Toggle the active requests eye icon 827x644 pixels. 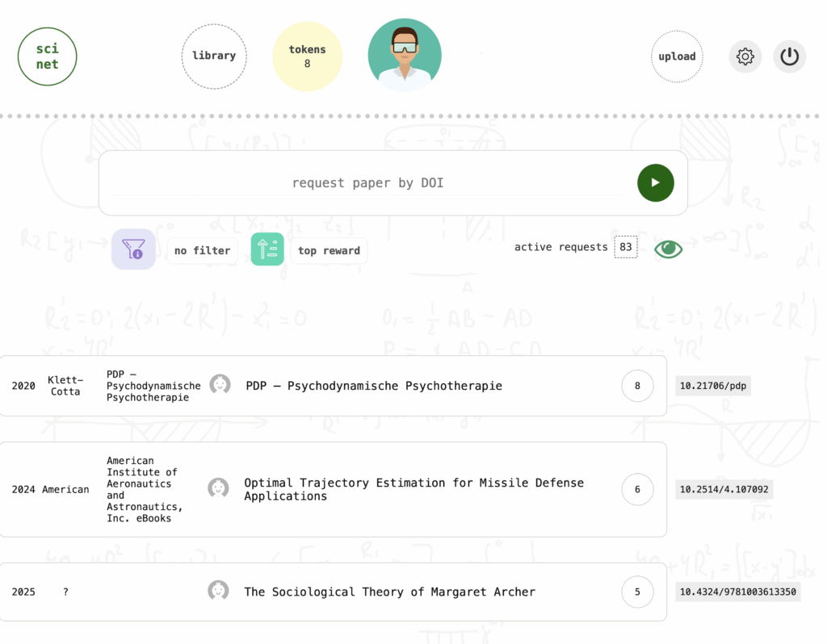(x=668, y=249)
